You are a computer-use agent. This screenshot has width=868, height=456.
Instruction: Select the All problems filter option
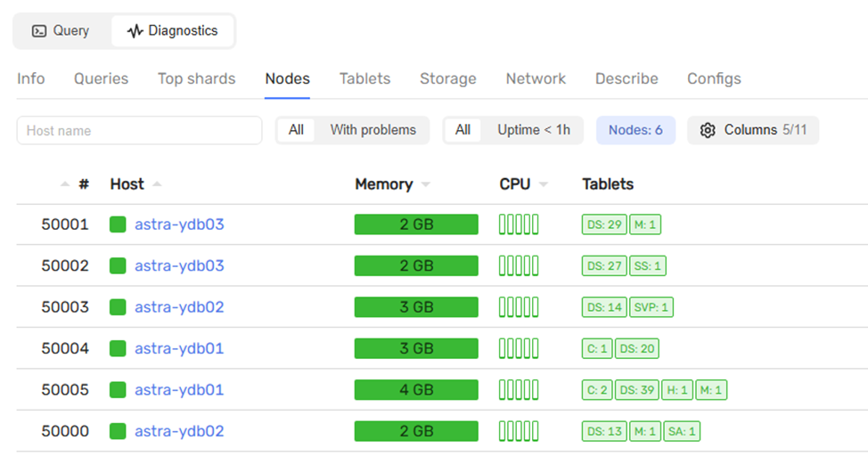(296, 130)
